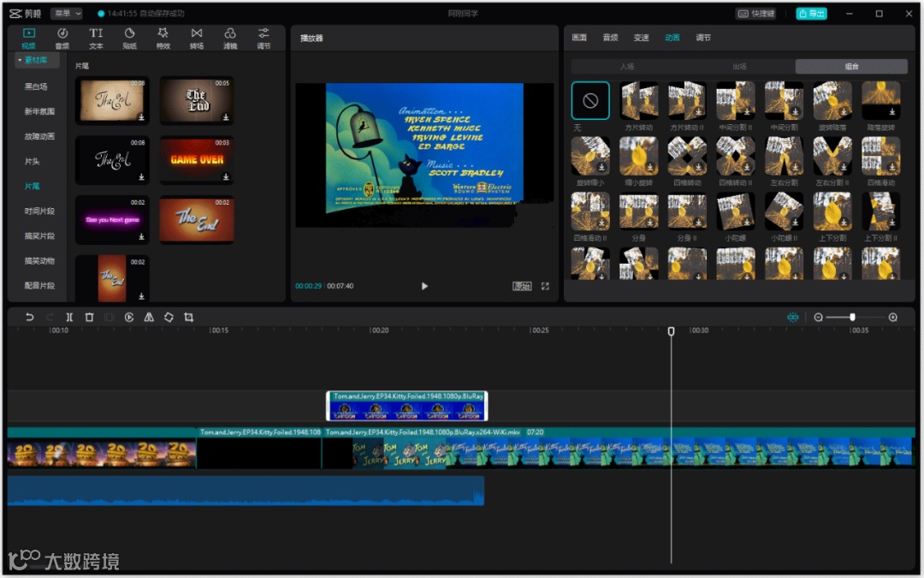Choose the 小陀螺 animation preset
The height and width of the screenshot is (578, 924).
click(x=736, y=212)
